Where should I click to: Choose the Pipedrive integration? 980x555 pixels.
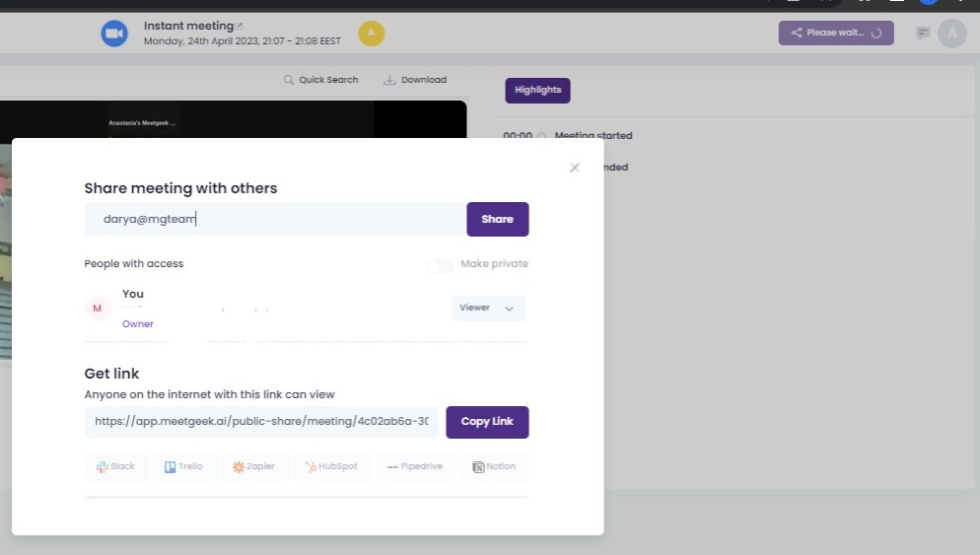click(x=415, y=466)
